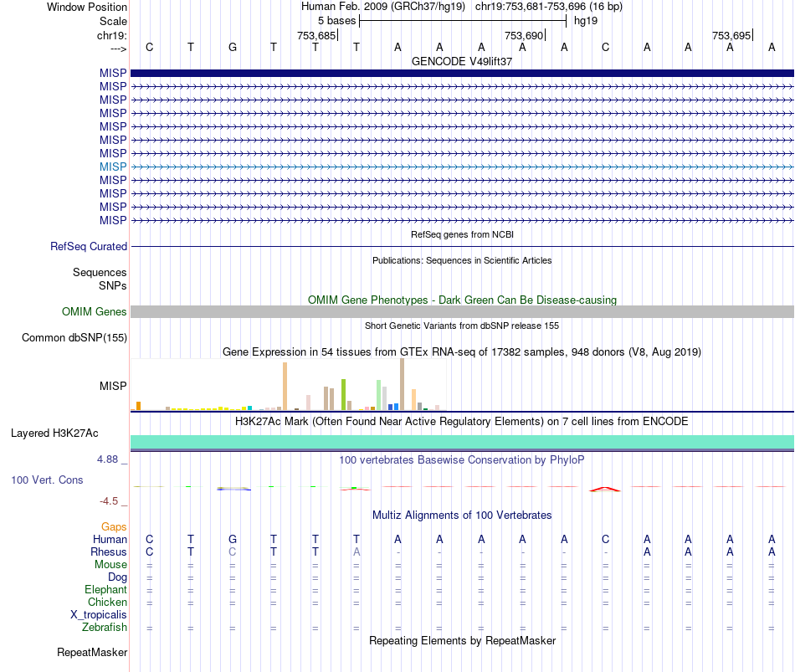Click base G in the top sequence row
Viewport: 795px width, 672px height.
(x=232, y=47)
